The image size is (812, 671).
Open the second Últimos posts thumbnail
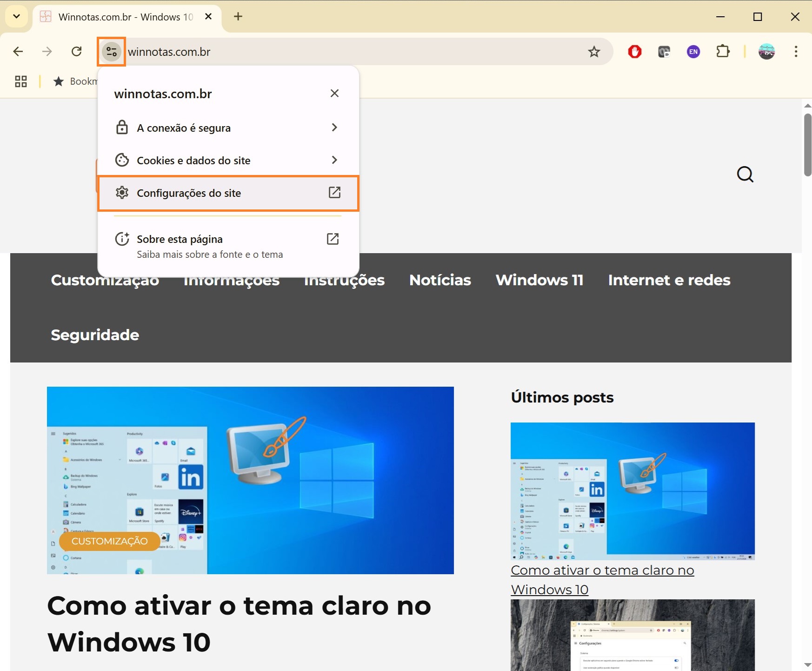coord(632,635)
